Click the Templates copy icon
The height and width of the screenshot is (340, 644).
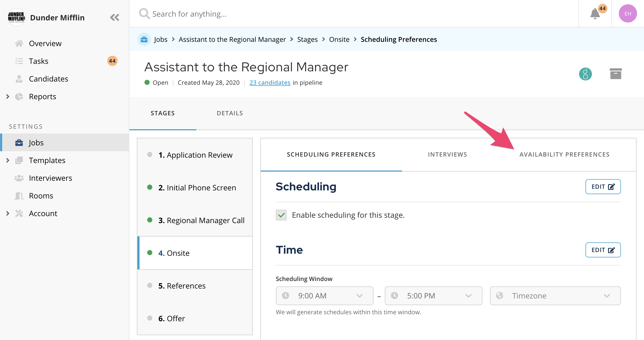pyautogui.click(x=19, y=160)
